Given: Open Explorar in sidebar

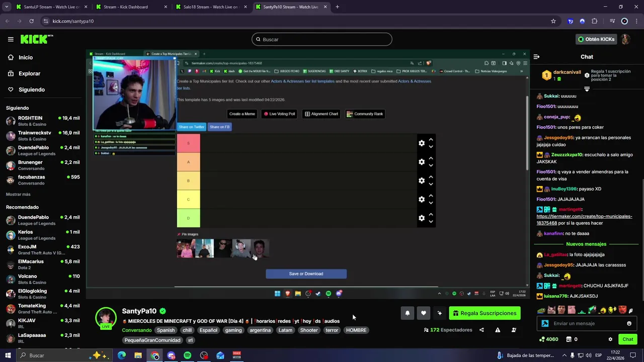Looking at the screenshot, I should click(24, 73).
